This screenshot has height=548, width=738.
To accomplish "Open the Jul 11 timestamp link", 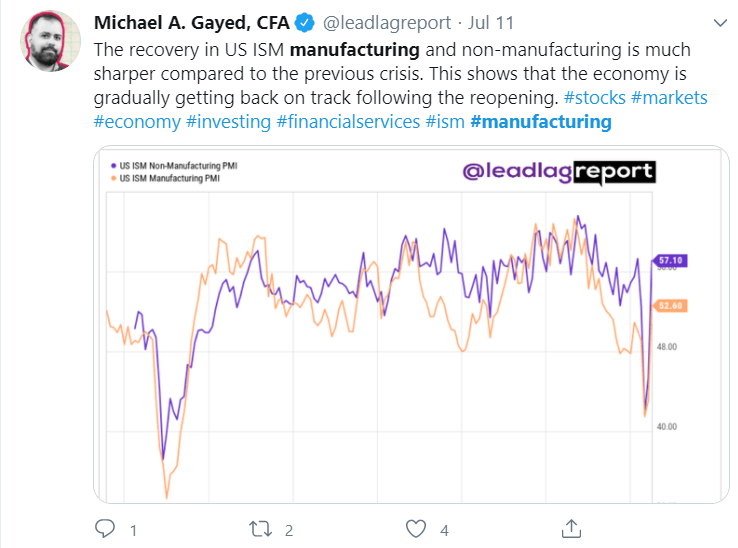I will pyautogui.click(x=491, y=23).
